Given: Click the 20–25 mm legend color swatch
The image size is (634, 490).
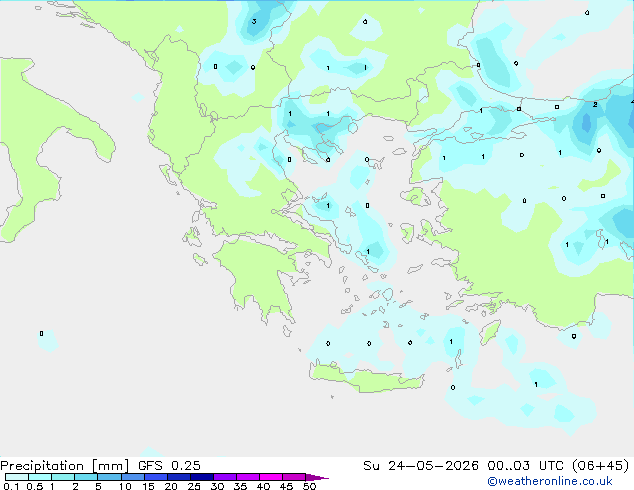Looking at the screenshot, I should (178, 477).
